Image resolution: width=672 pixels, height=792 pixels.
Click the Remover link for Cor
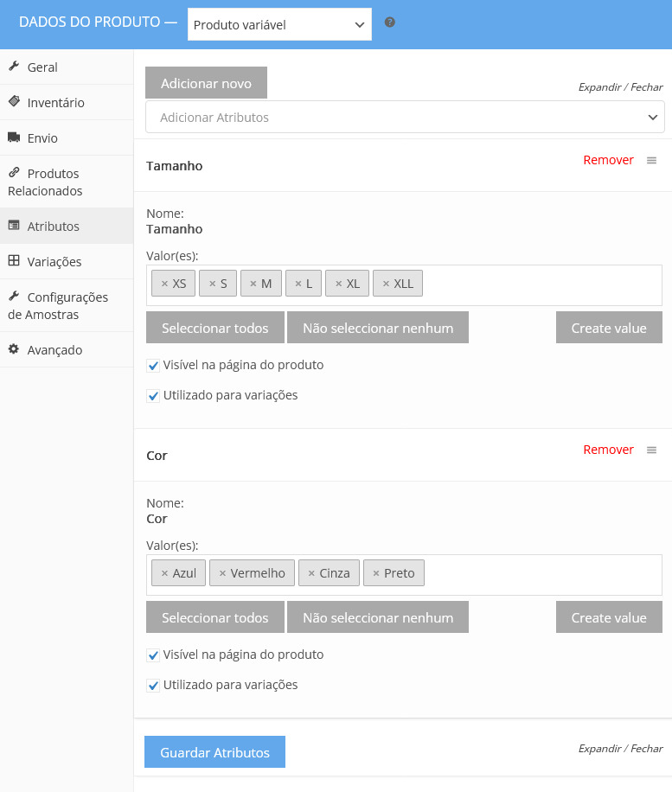608,450
